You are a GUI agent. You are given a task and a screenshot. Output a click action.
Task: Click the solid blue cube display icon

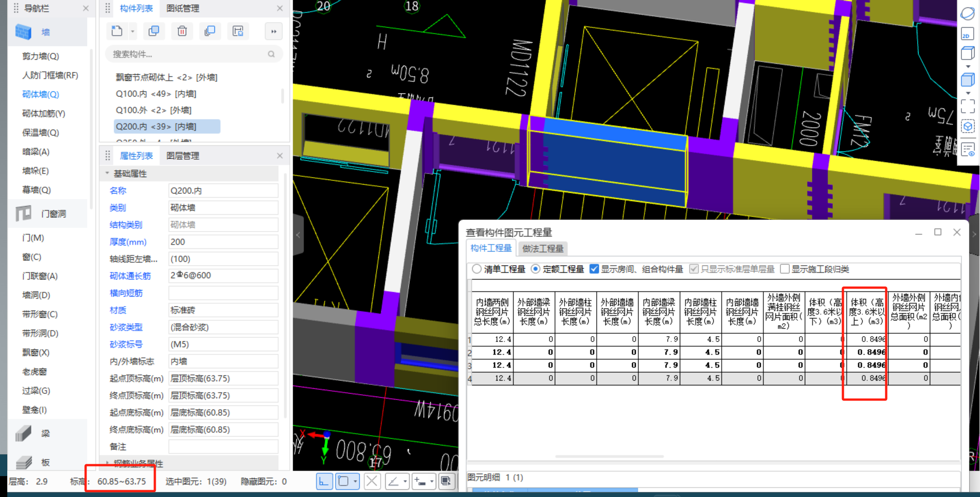(968, 80)
